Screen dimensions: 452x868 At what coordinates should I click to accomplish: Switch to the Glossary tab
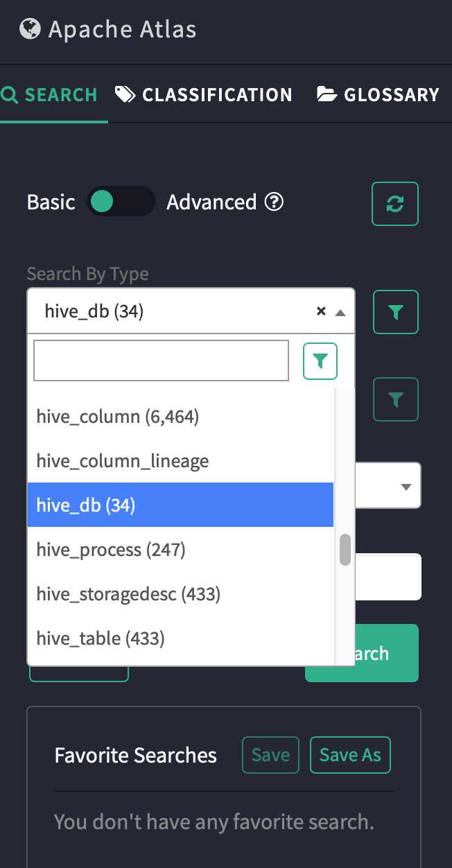378,95
